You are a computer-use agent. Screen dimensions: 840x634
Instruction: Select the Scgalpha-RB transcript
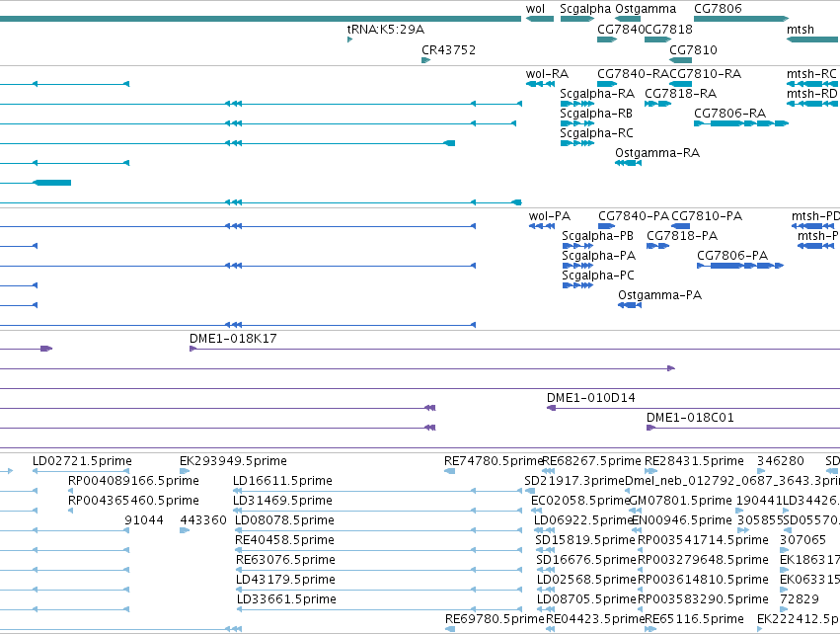[x=577, y=123]
